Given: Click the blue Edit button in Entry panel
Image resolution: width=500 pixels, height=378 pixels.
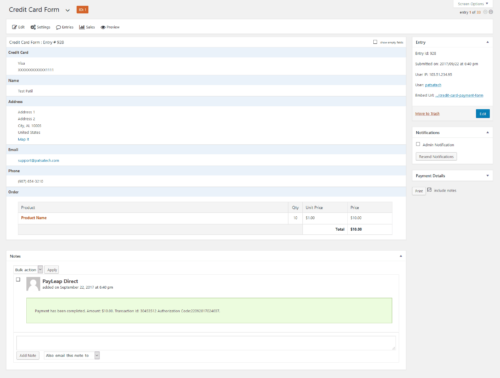Looking at the screenshot, I should 483,114.
